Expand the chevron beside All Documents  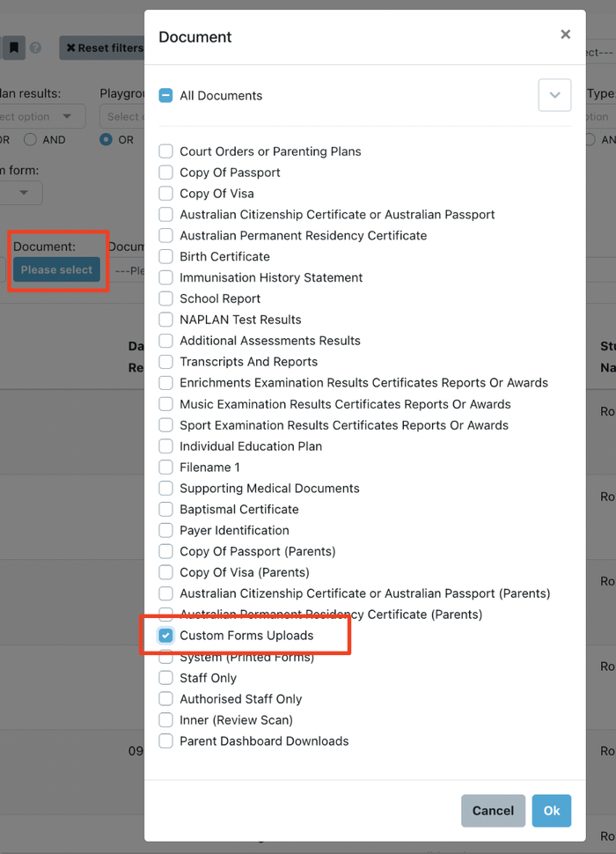click(x=554, y=95)
